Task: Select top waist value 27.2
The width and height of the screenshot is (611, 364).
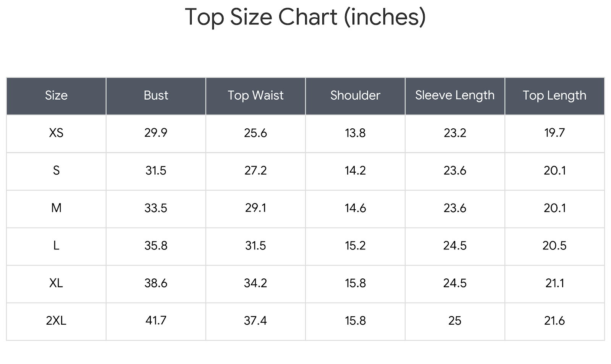Action: click(255, 170)
